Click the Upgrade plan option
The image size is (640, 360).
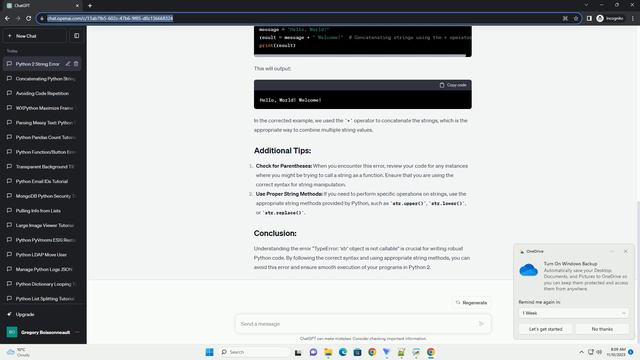[42, 314]
